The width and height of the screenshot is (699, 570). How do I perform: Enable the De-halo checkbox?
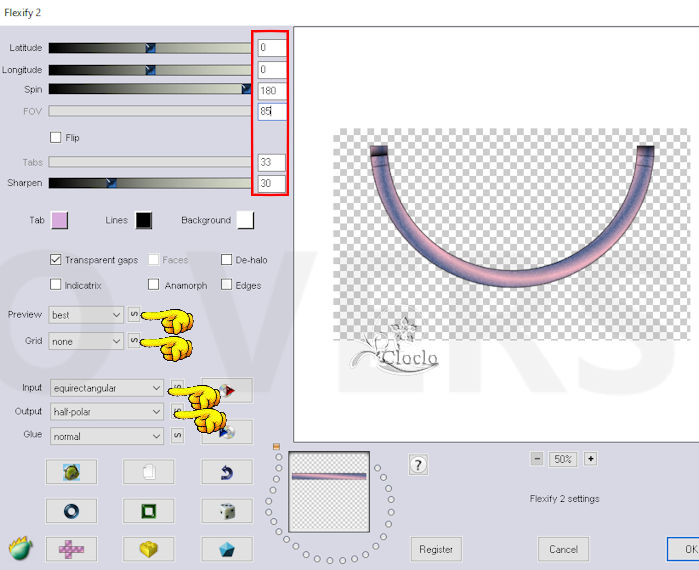[x=227, y=260]
